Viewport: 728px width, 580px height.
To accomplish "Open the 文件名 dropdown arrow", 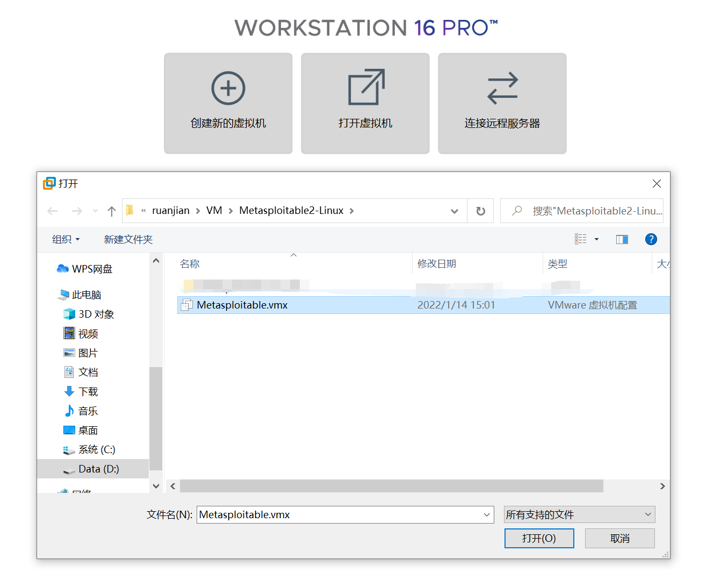I will [x=487, y=514].
